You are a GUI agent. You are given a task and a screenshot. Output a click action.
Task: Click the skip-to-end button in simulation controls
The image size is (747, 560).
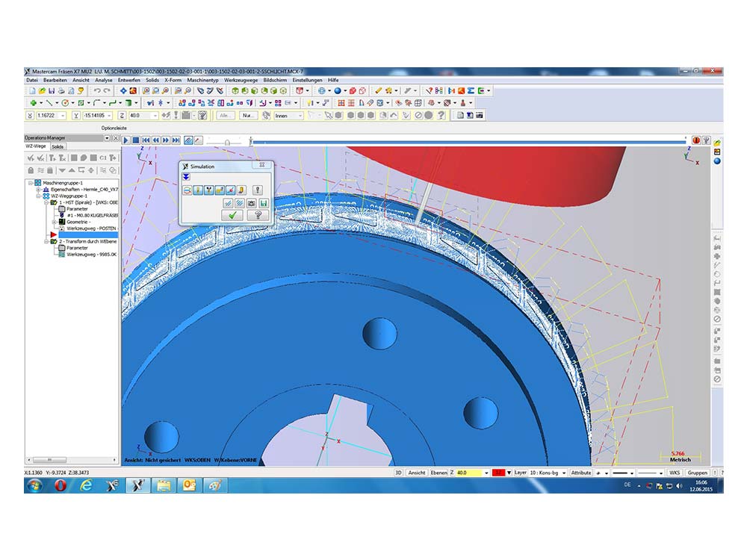(176, 140)
